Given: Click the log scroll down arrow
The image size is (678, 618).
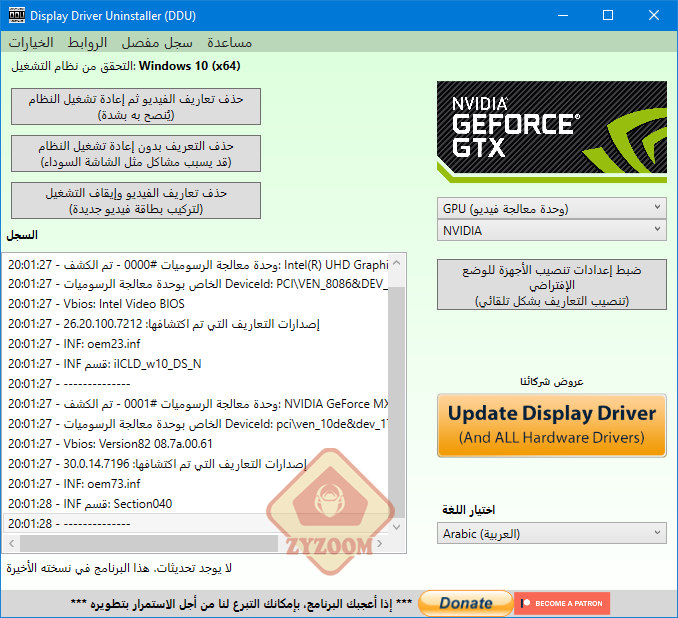Looking at the screenshot, I should (x=397, y=527).
